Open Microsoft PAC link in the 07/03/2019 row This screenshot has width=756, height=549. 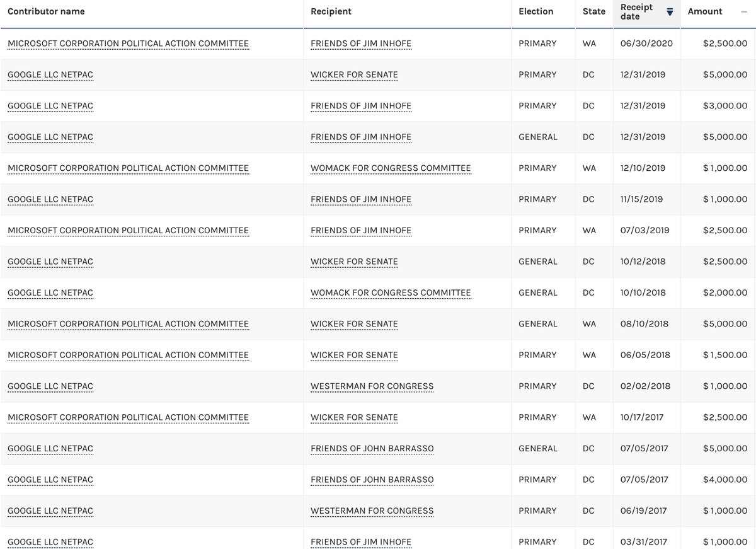coord(128,231)
